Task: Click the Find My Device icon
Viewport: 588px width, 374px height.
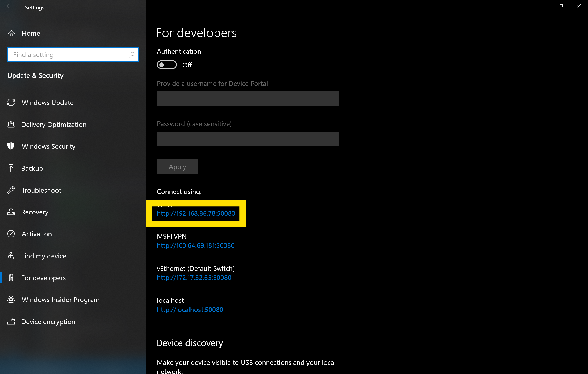Action: click(12, 256)
